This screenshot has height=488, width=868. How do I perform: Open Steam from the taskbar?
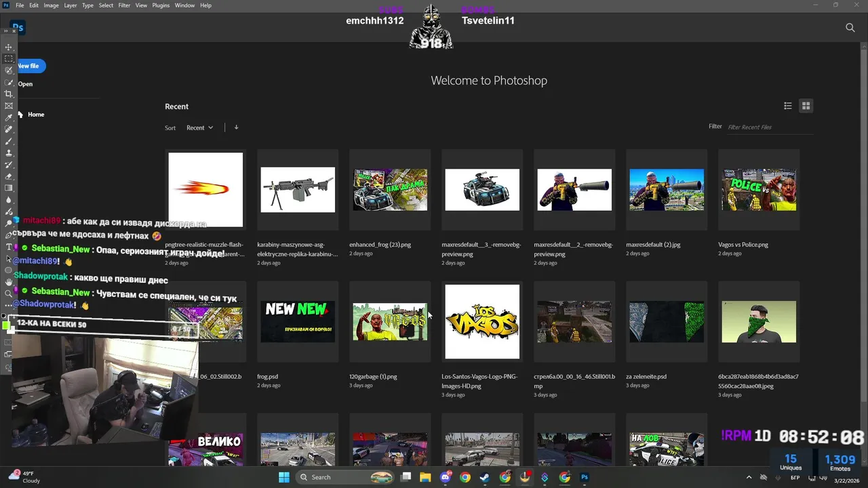click(x=484, y=477)
